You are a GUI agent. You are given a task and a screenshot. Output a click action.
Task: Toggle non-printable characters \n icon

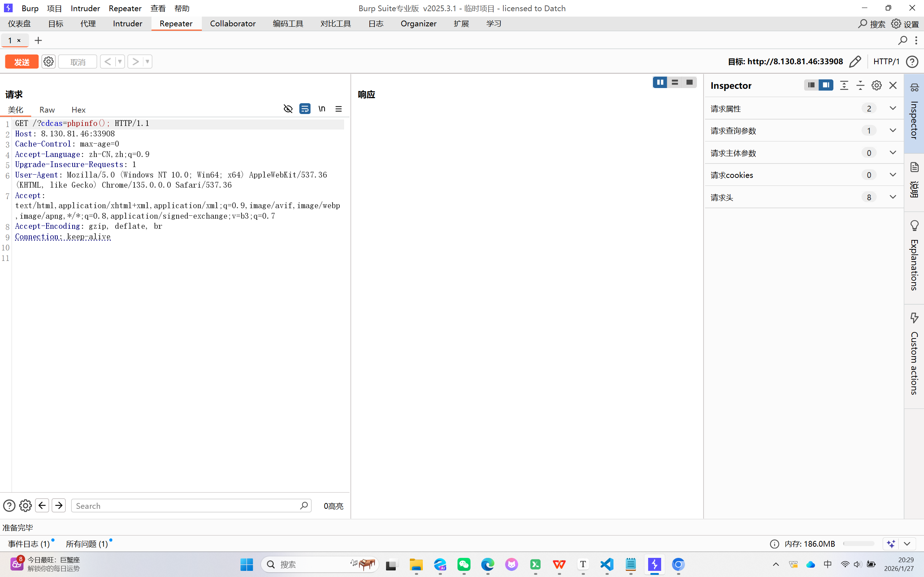[x=322, y=109]
